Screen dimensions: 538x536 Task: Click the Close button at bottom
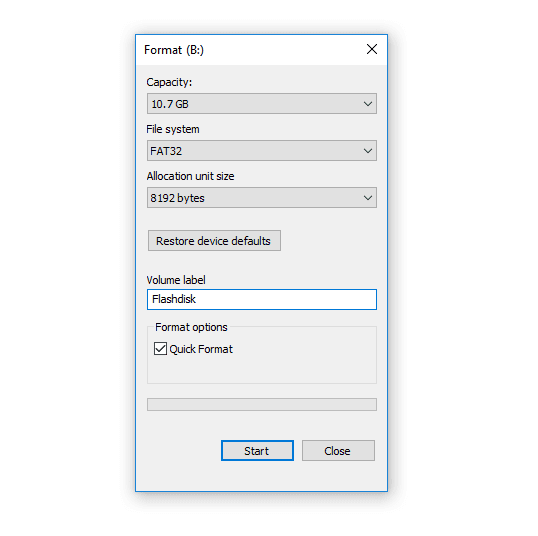[338, 451]
